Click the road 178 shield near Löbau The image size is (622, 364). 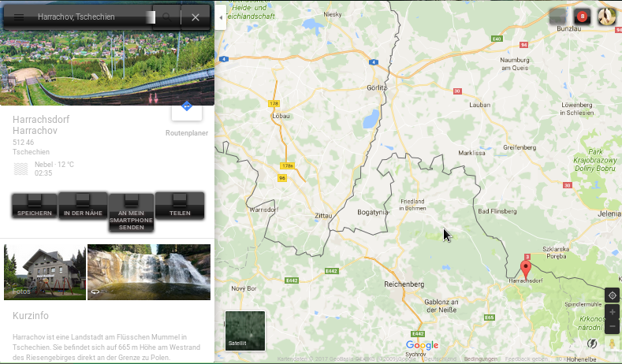274,103
